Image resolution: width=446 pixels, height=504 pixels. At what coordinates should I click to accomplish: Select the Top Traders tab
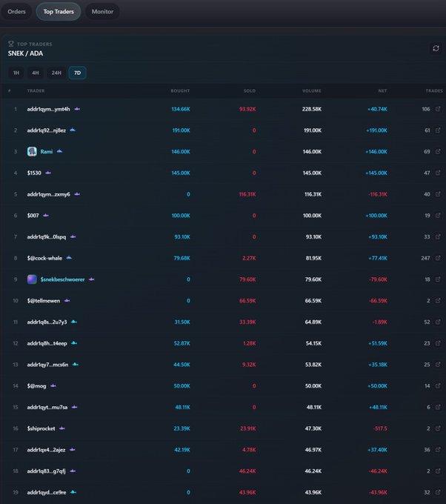click(59, 12)
